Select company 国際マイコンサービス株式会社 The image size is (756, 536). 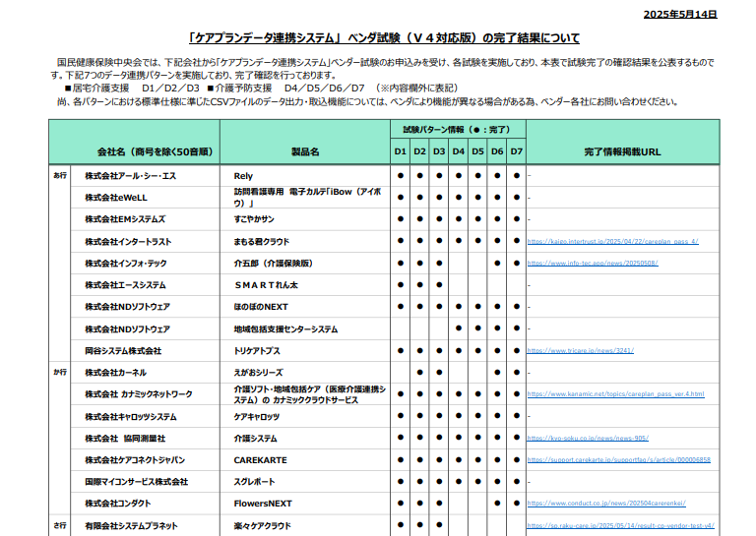point(136,482)
